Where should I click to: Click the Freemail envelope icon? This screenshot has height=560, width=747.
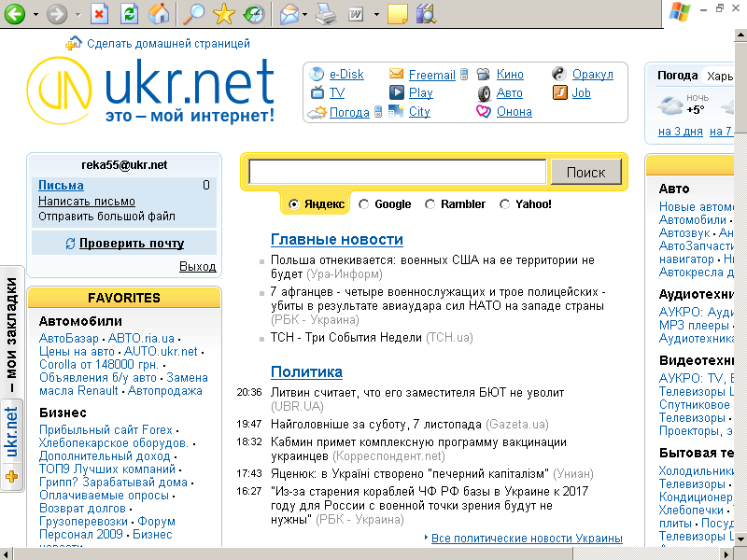pos(396,74)
